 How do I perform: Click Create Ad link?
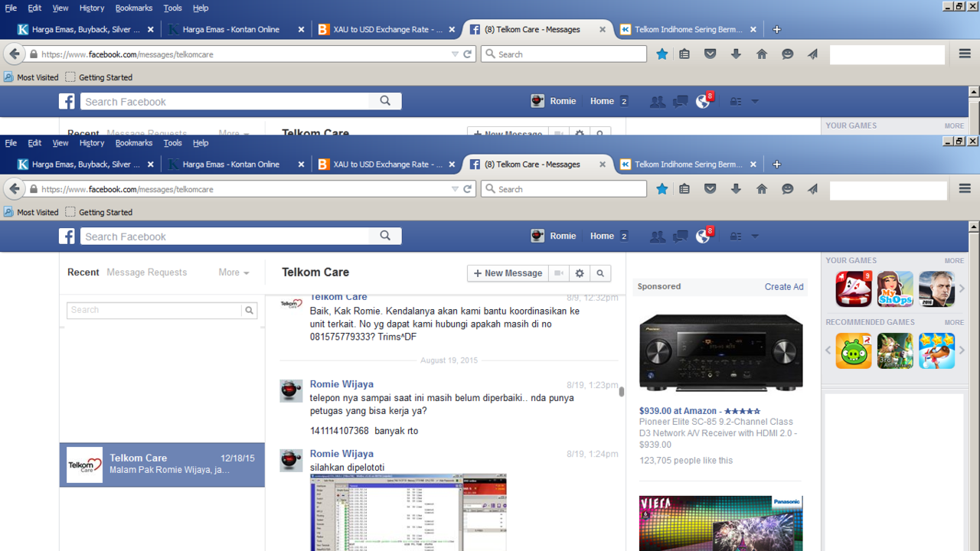pyautogui.click(x=784, y=287)
